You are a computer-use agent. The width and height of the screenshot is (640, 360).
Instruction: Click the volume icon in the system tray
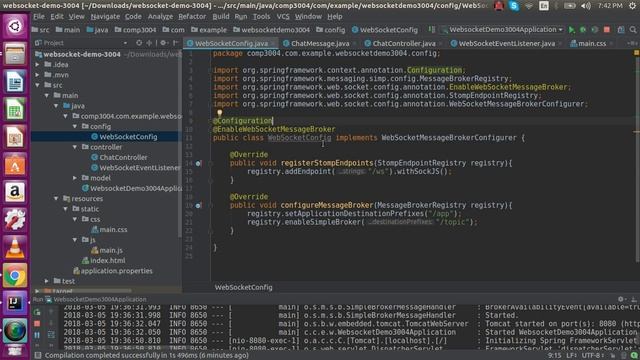(586, 6)
